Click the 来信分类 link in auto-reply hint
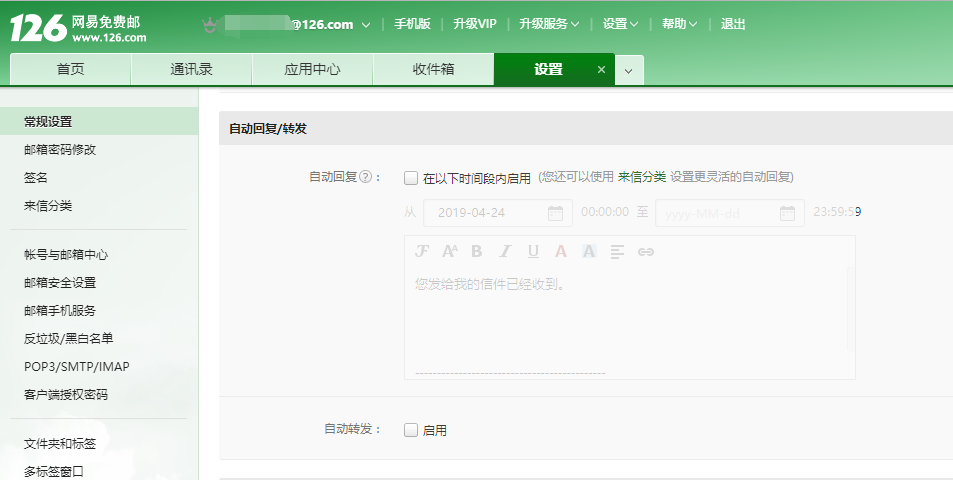This screenshot has height=480, width=953. click(641, 177)
